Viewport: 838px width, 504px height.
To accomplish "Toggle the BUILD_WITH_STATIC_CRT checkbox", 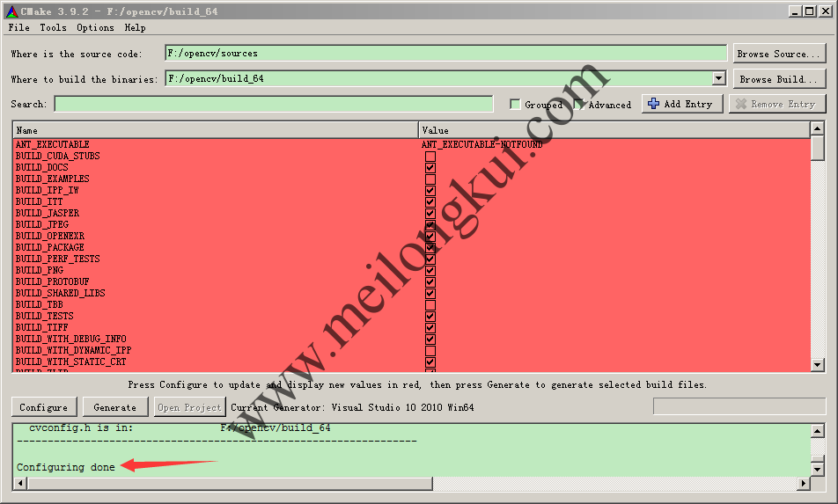I will (430, 362).
